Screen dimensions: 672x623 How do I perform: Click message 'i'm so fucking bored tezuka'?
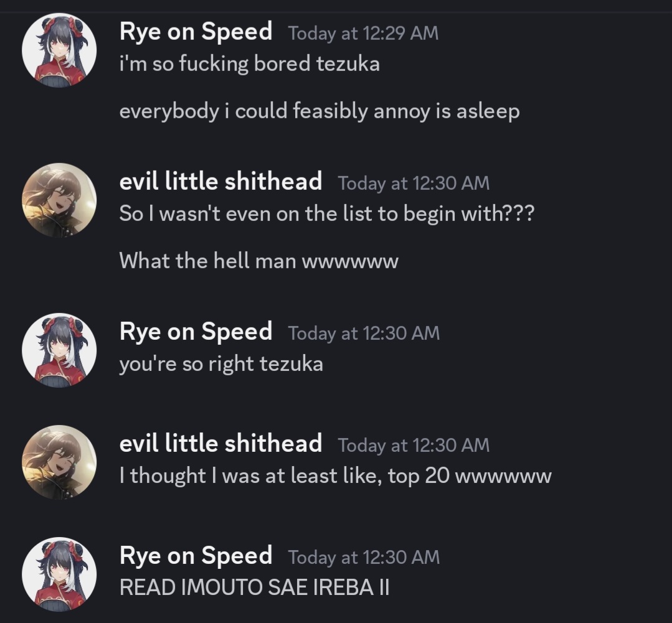click(249, 63)
